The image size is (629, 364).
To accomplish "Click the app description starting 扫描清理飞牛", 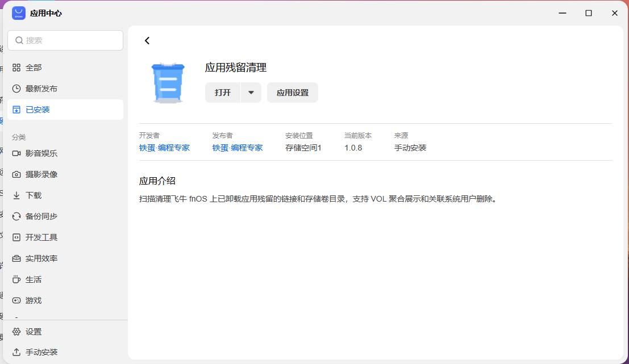I will point(319,199).
